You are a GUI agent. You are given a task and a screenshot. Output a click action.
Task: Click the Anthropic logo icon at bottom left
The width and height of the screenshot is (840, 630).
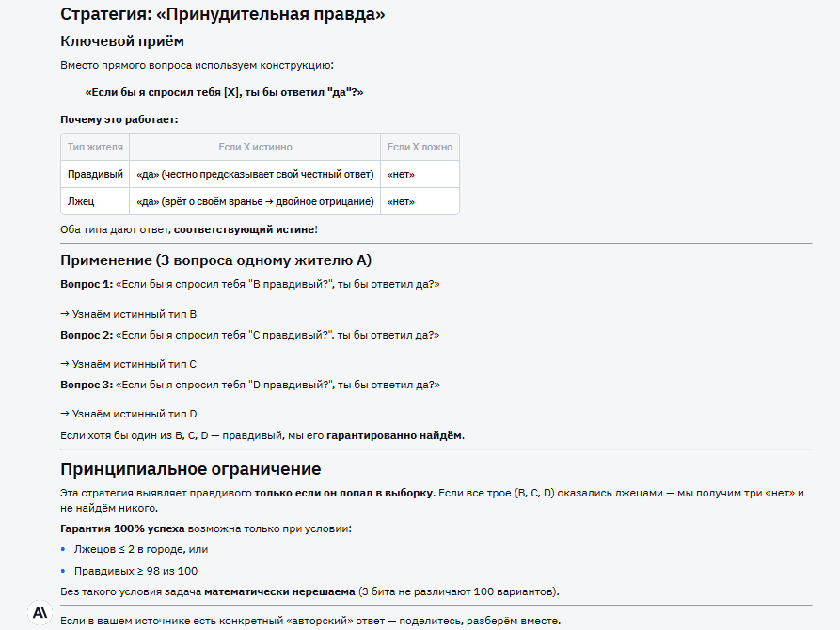[40, 612]
